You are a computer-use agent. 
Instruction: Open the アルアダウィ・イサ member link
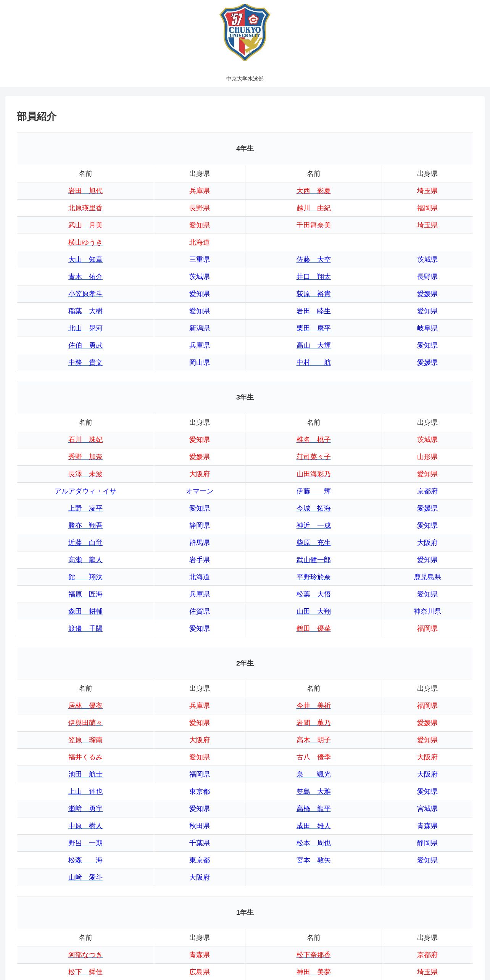click(x=85, y=491)
